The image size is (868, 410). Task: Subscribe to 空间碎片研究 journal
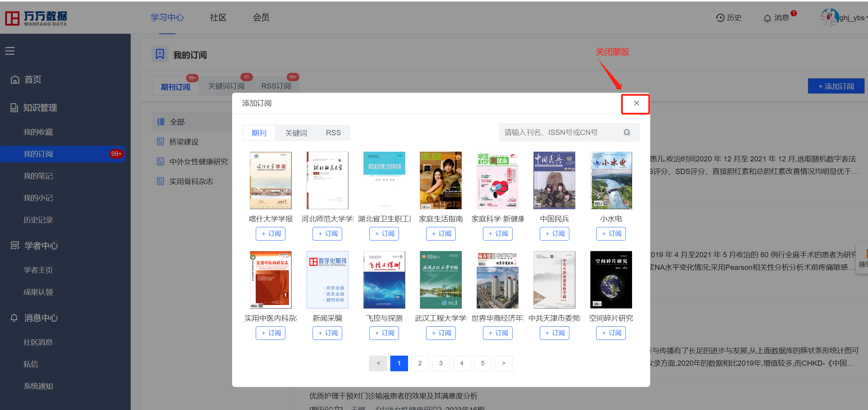pos(611,333)
